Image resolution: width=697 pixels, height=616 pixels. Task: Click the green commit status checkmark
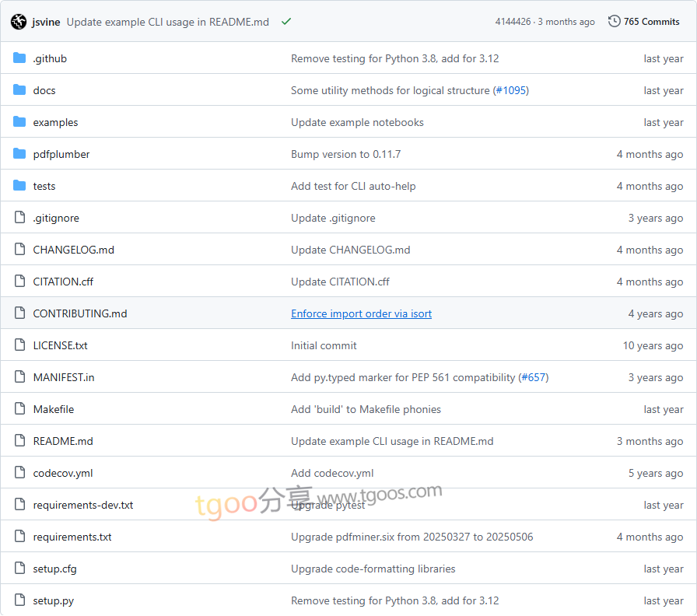point(286,22)
